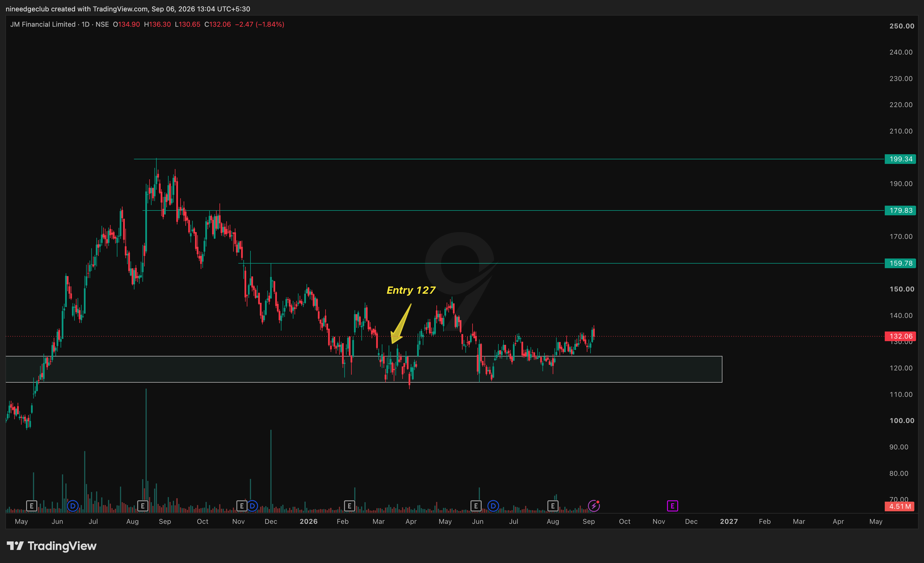Click the TradingView logo at the bottom
The height and width of the screenshot is (563, 924).
[52, 546]
